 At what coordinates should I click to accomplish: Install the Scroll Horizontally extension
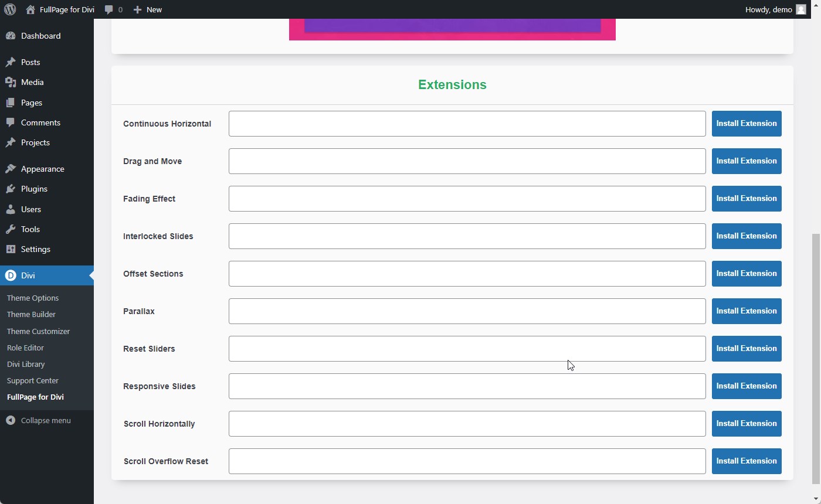click(x=747, y=424)
